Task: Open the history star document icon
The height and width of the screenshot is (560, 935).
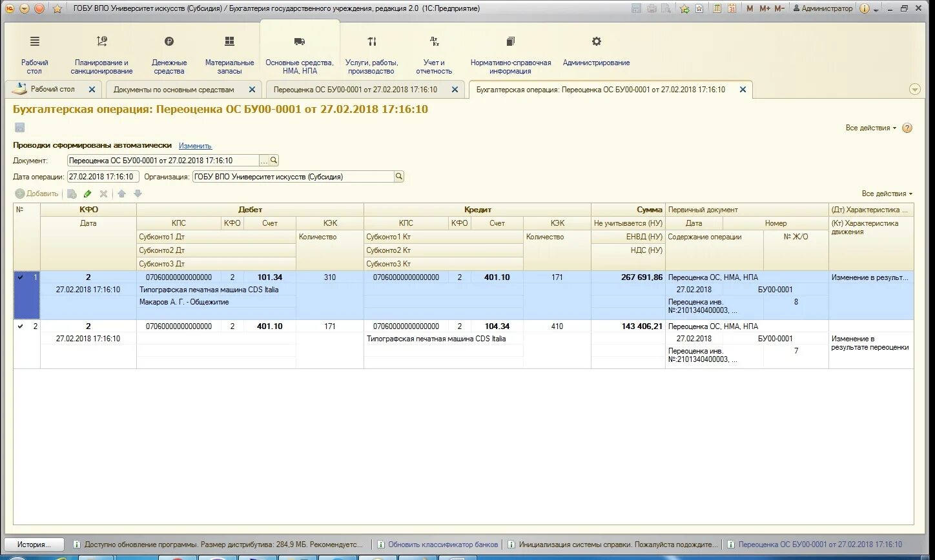Action: 699,8
